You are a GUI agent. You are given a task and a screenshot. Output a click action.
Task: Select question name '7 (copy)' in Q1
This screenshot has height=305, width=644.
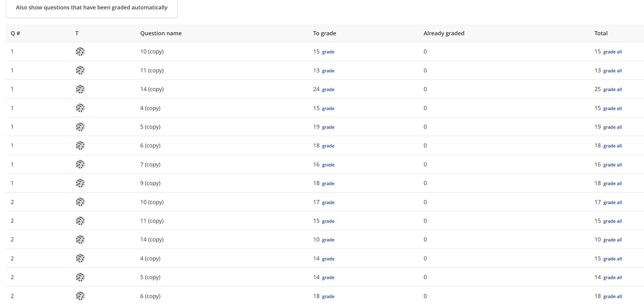(150, 165)
